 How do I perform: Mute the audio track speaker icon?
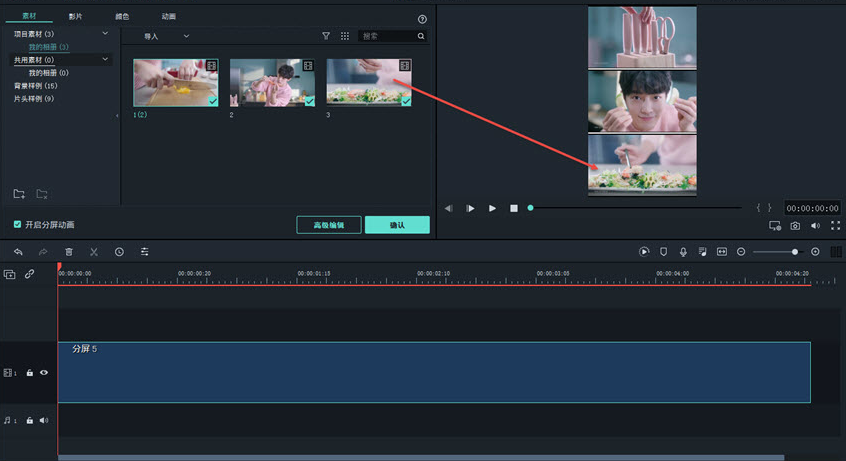[44, 421]
